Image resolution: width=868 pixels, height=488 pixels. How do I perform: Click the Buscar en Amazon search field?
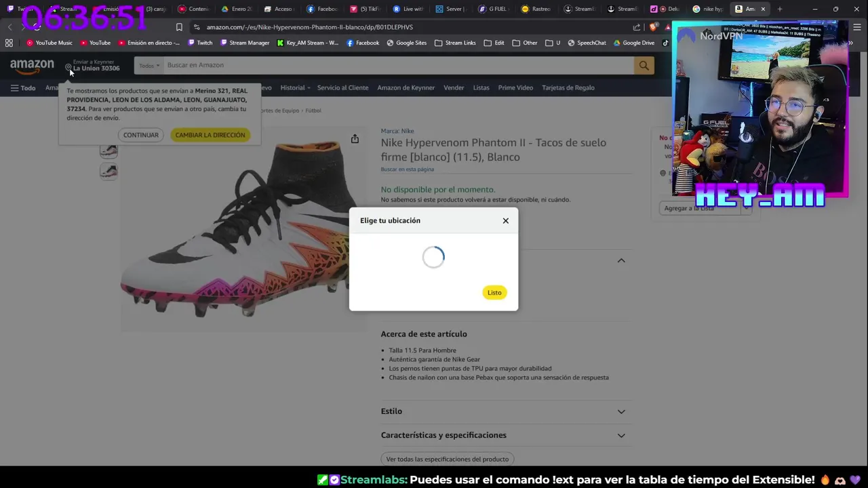pyautogui.click(x=399, y=65)
